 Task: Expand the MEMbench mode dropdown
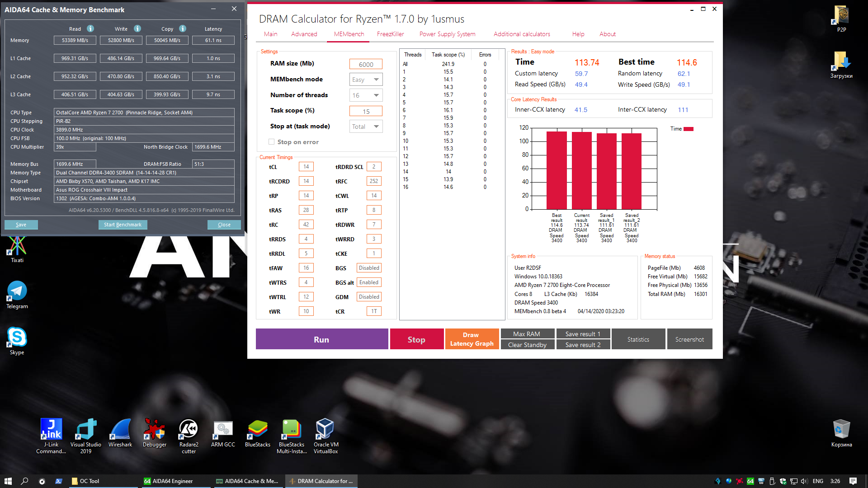click(x=366, y=80)
